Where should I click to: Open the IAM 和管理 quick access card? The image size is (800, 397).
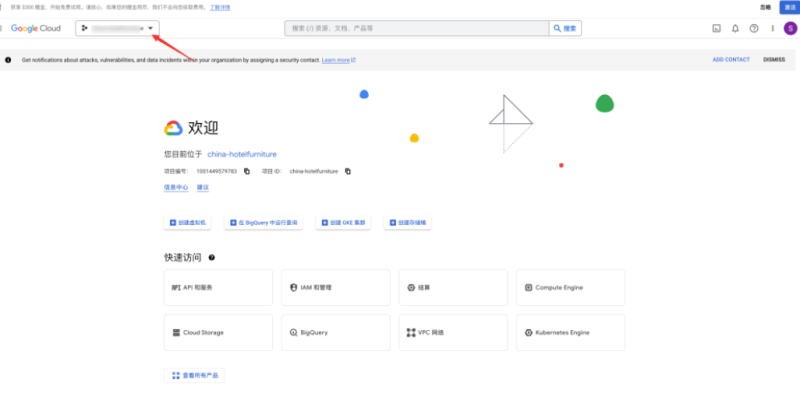[336, 288]
